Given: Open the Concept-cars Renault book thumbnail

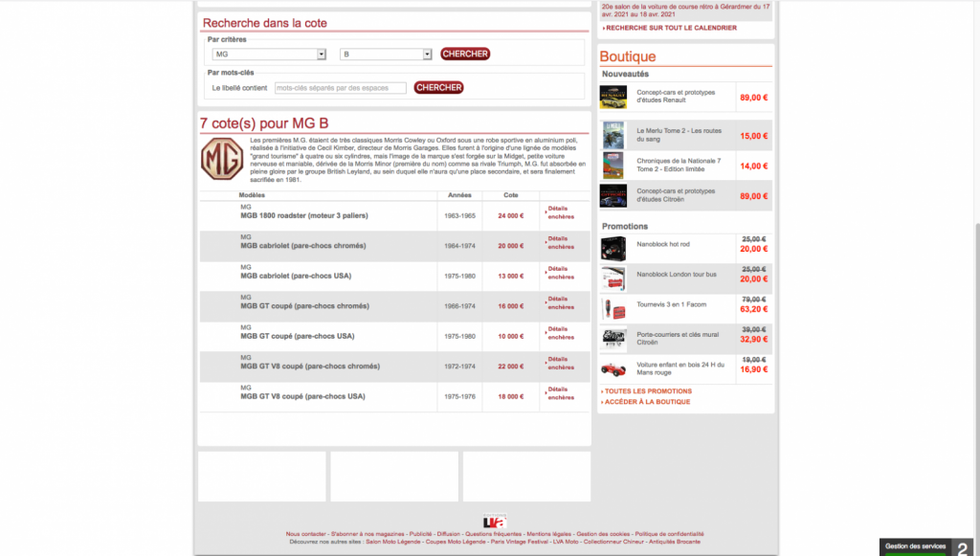Looking at the screenshot, I should coord(613,98).
